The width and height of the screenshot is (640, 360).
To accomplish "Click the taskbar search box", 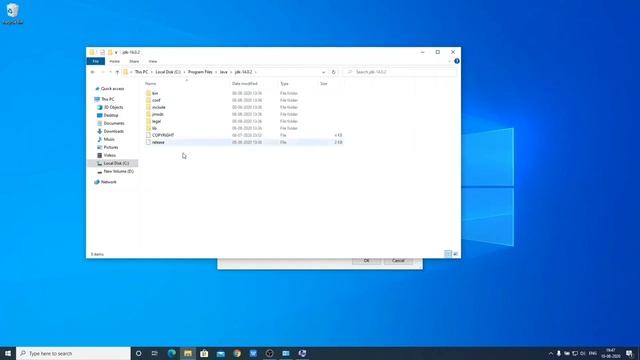I will click(x=73, y=353).
